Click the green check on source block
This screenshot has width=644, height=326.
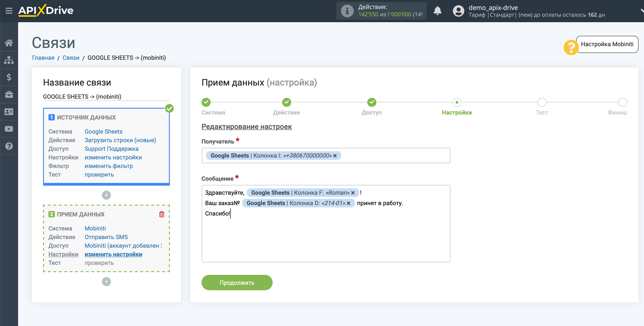pyautogui.click(x=169, y=108)
